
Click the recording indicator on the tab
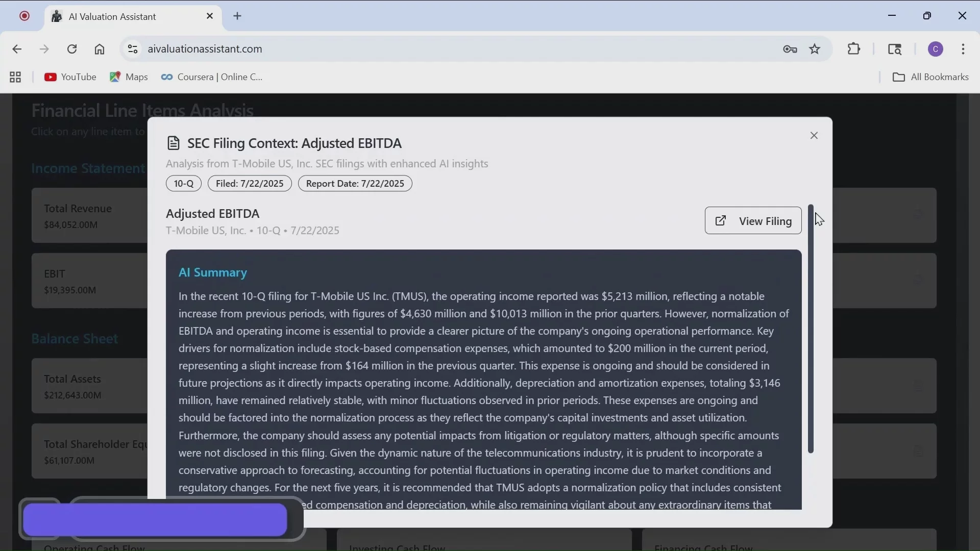(x=24, y=16)
